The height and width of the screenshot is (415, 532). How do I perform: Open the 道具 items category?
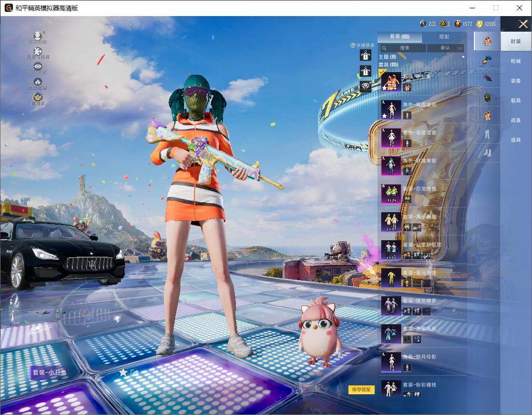coord(516,140)
